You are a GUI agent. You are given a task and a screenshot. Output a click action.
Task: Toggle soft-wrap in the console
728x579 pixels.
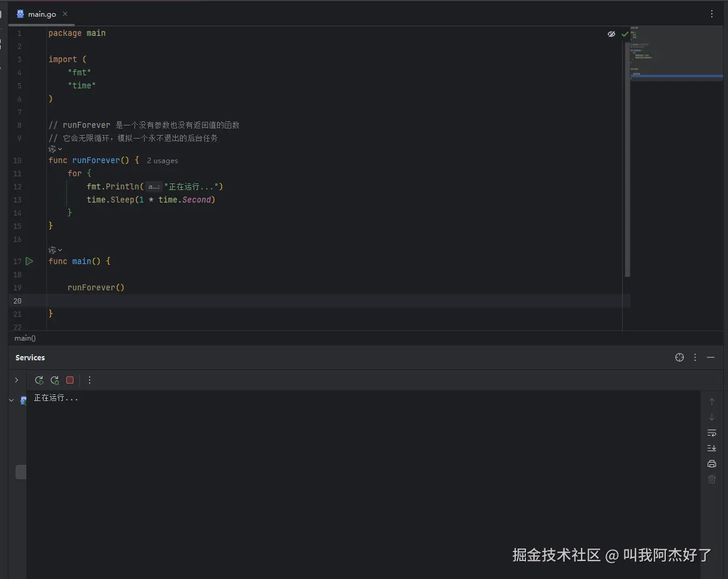711,433
